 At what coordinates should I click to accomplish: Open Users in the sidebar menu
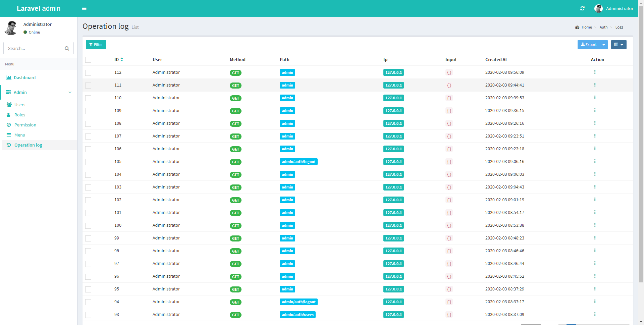20,105
